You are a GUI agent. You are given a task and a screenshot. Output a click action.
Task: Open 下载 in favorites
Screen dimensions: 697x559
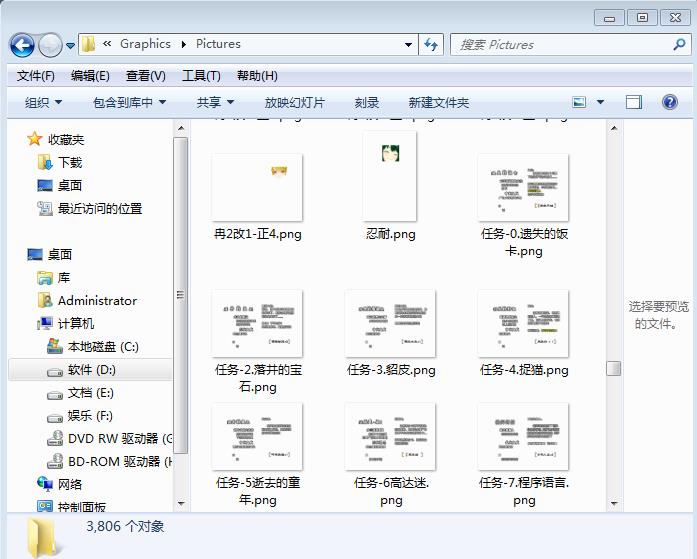pos(70,163)
